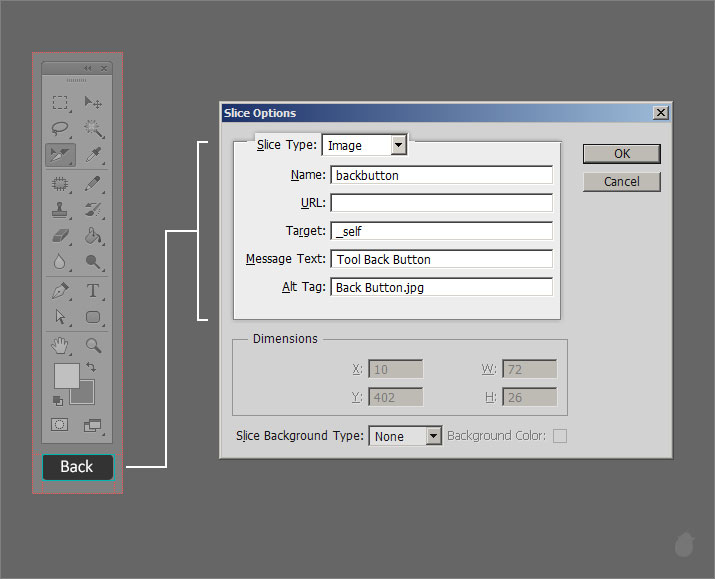Select the Rectangular Marquee tool
Viewport: 715px width, 579px height.
click(60, 102)
